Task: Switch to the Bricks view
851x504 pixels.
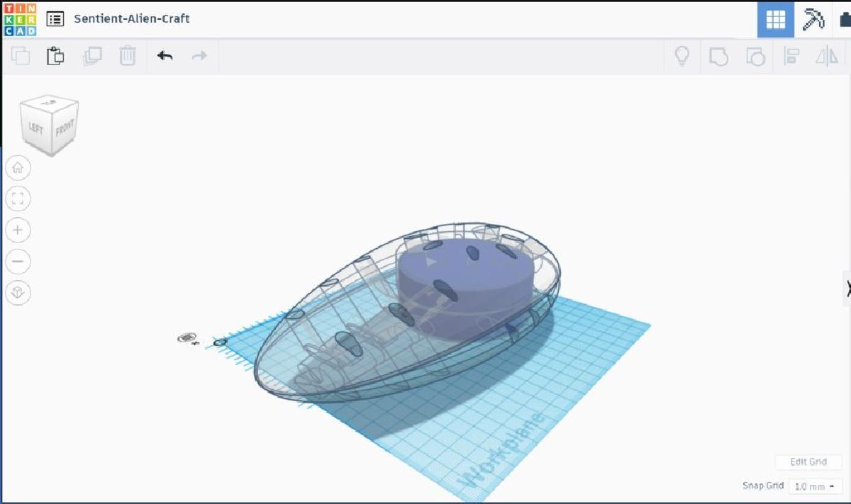Action: pyautogui.click(x=844, y=20)
